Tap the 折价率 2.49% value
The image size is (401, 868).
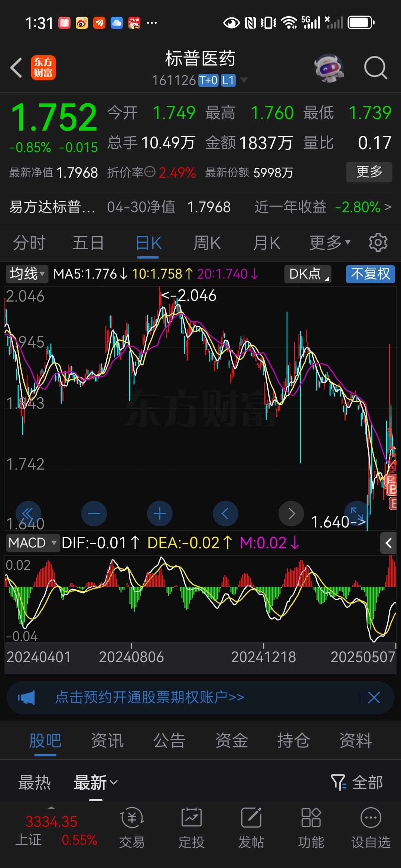pyautogui.click(x=177, y=172)
